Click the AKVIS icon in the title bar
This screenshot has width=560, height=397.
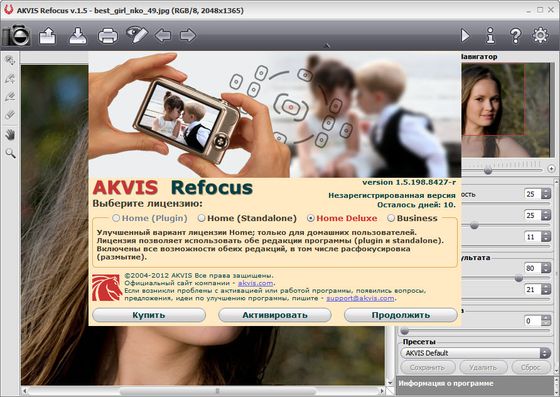click(x=8, y=10)
